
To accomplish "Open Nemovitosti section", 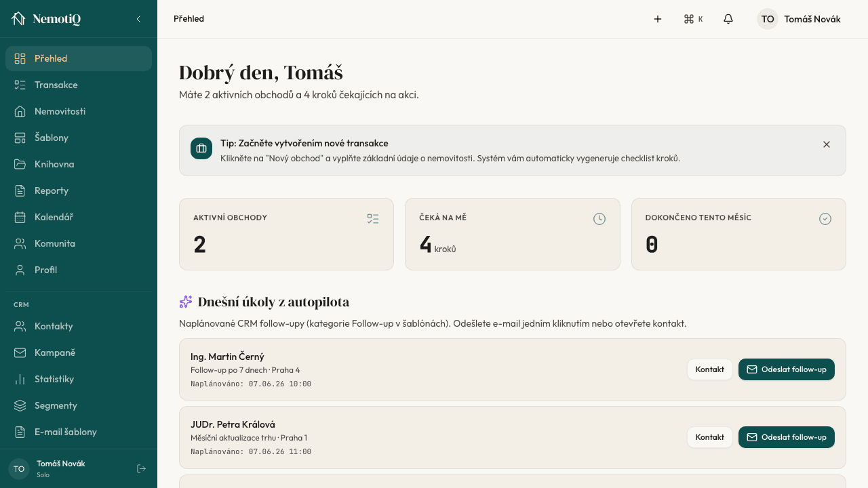I will pos(79,111).
